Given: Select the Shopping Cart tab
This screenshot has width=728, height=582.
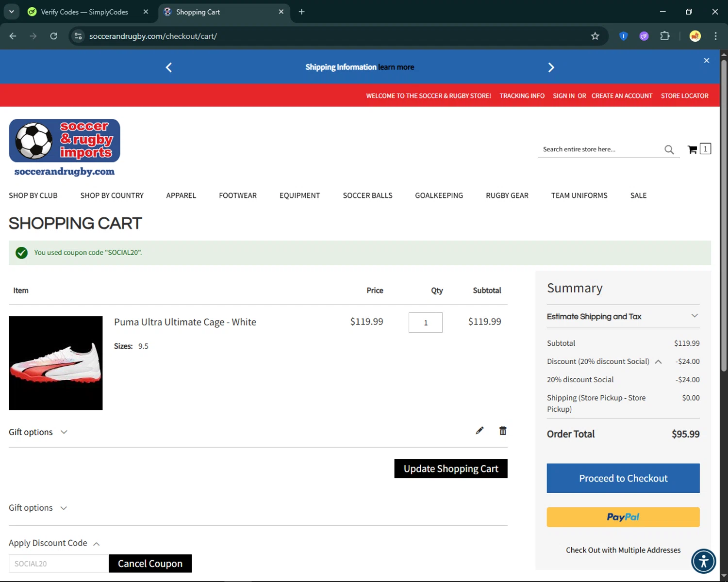Looking at the screenshot, I should coord(198,12).
